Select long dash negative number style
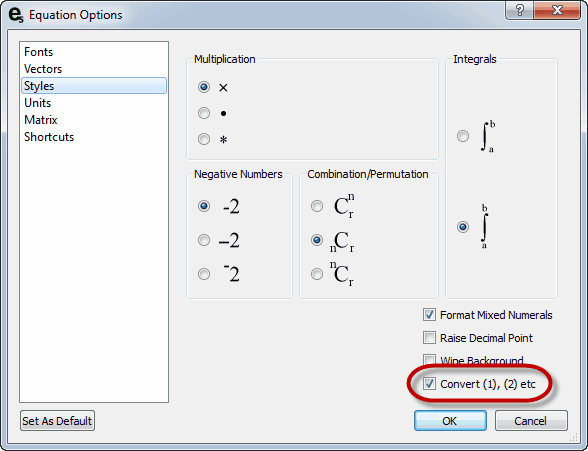The image size is (588, 451). coord(204,240)
